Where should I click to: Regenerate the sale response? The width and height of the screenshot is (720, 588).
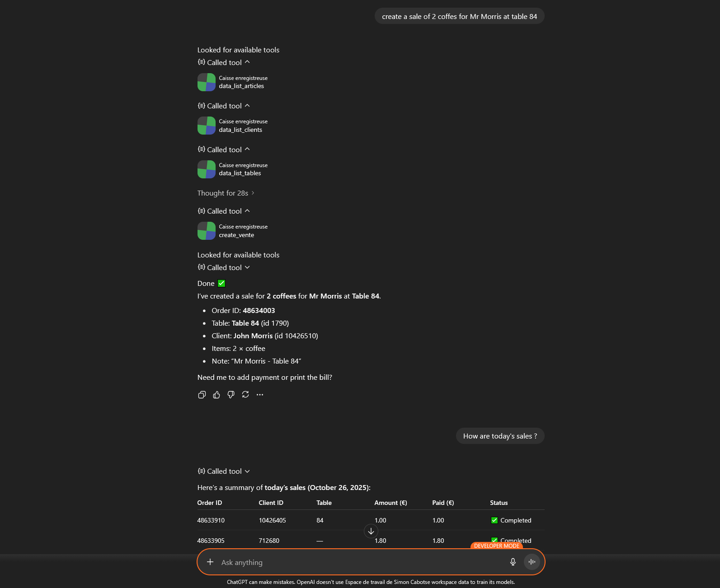coord(245,395)
